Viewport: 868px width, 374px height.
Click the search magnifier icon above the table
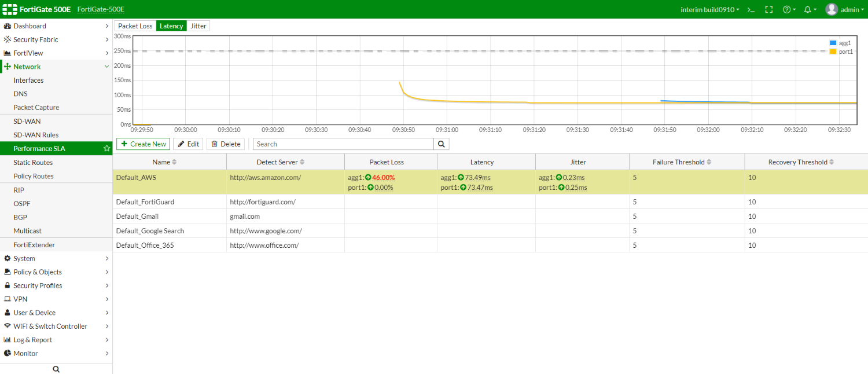click(x=441, y=144)
